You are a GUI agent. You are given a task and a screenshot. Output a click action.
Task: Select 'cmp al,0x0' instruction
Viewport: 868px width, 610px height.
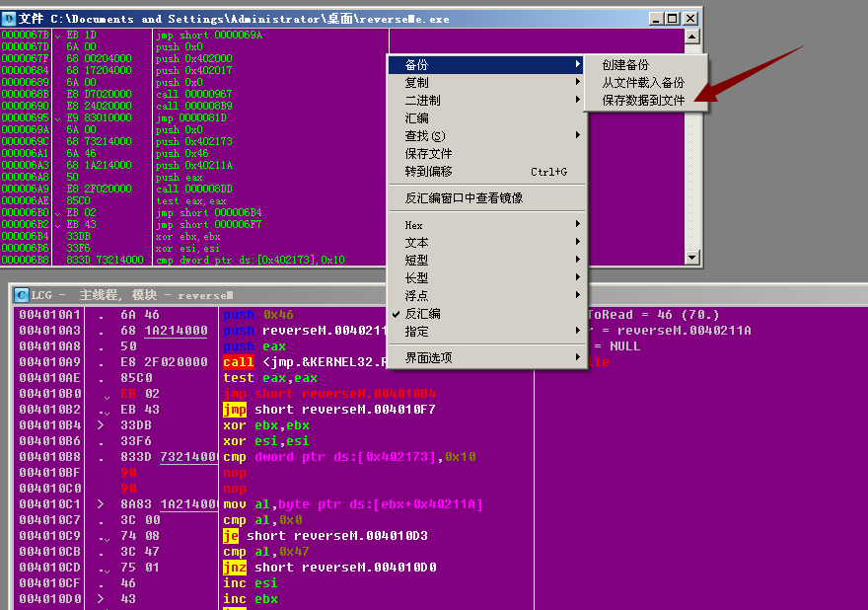(262, 520)
